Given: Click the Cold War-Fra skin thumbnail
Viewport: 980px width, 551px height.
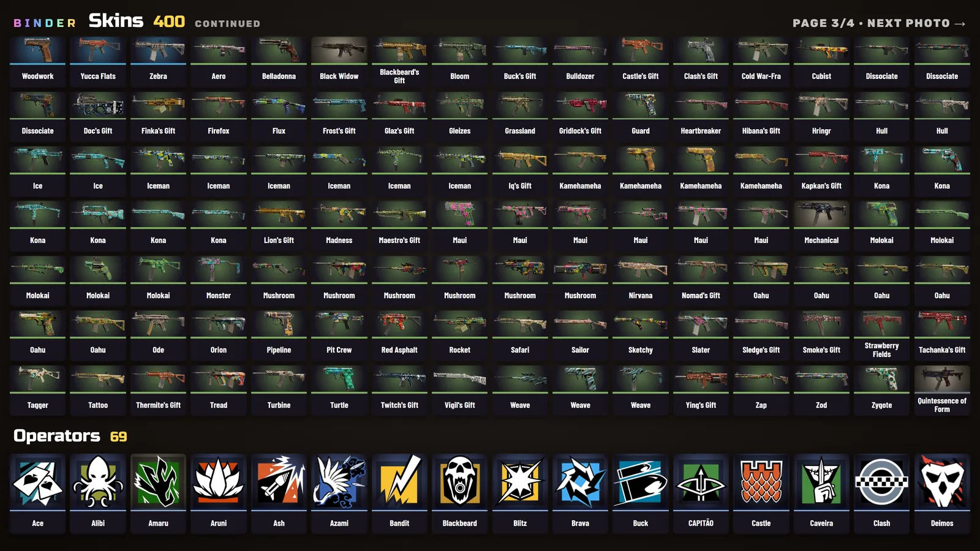Looking at the screenshot, I should pyautogui.click(x=761, y=50).
